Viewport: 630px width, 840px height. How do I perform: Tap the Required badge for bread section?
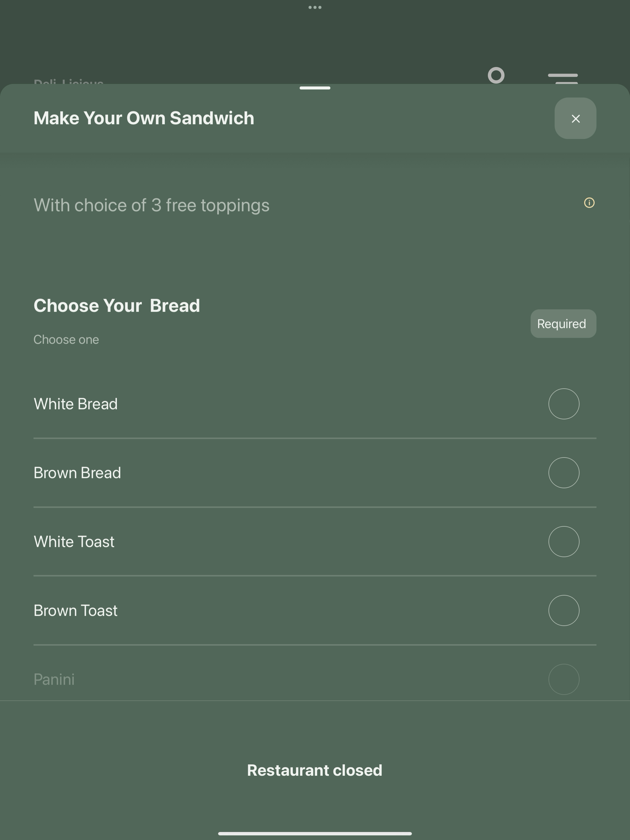(563, 323)
